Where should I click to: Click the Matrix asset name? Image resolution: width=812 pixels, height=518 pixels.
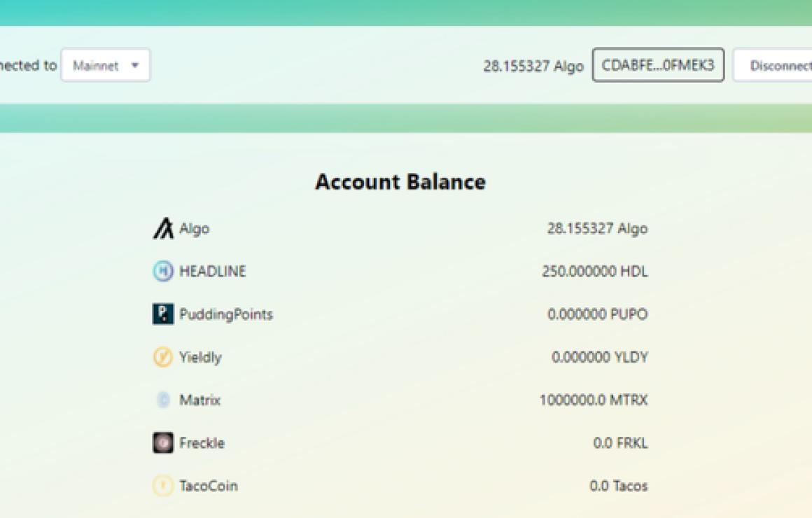click(200, 400)
